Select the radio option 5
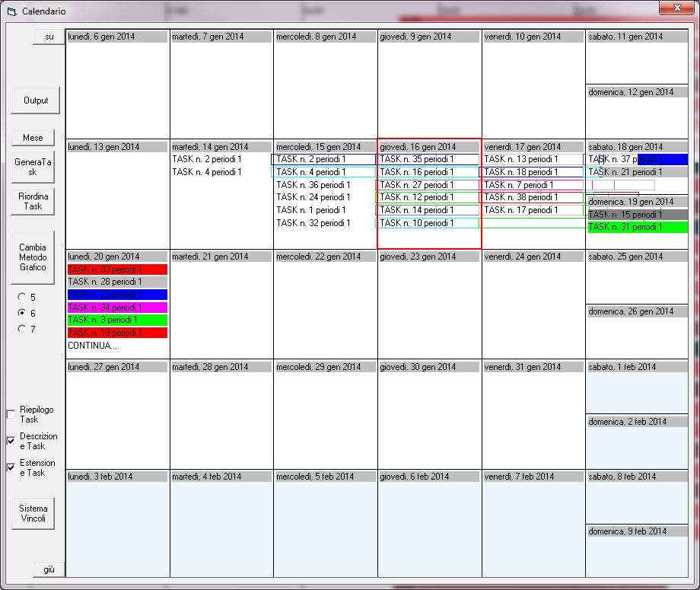Image resolution: width=700 pixels, height=590 pixels. pyautogui.click(x=21, y=297)
